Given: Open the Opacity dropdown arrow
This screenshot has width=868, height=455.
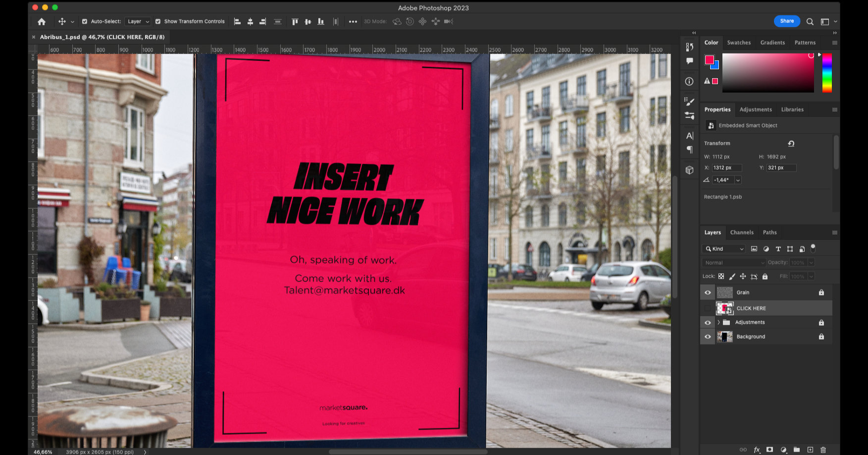Looking at the screenshot, I should 811,263.
